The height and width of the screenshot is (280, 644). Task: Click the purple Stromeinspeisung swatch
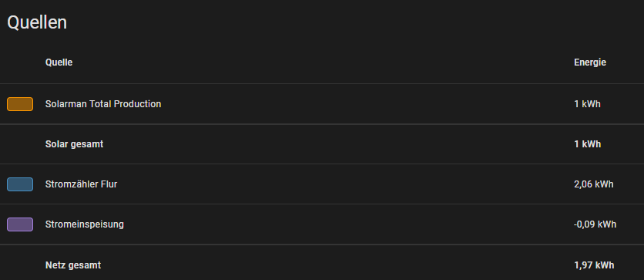[20, 224]
